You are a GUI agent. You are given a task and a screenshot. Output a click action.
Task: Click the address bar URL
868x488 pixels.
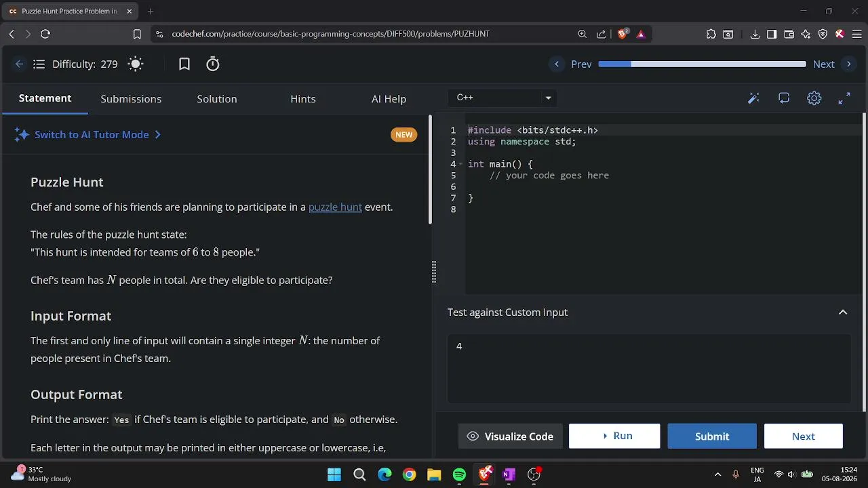(330, 34)
